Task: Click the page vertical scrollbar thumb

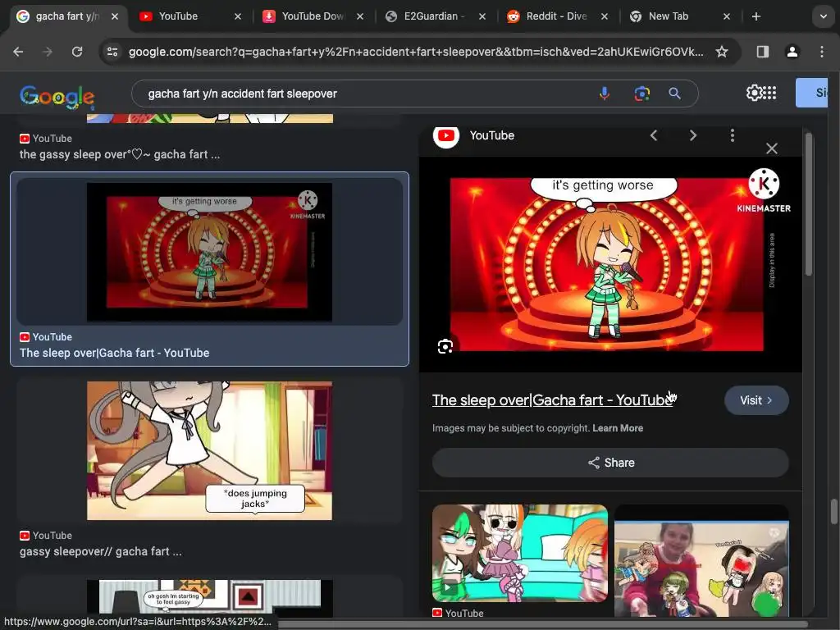Action: pyautogui.click(x=834, y=511)
